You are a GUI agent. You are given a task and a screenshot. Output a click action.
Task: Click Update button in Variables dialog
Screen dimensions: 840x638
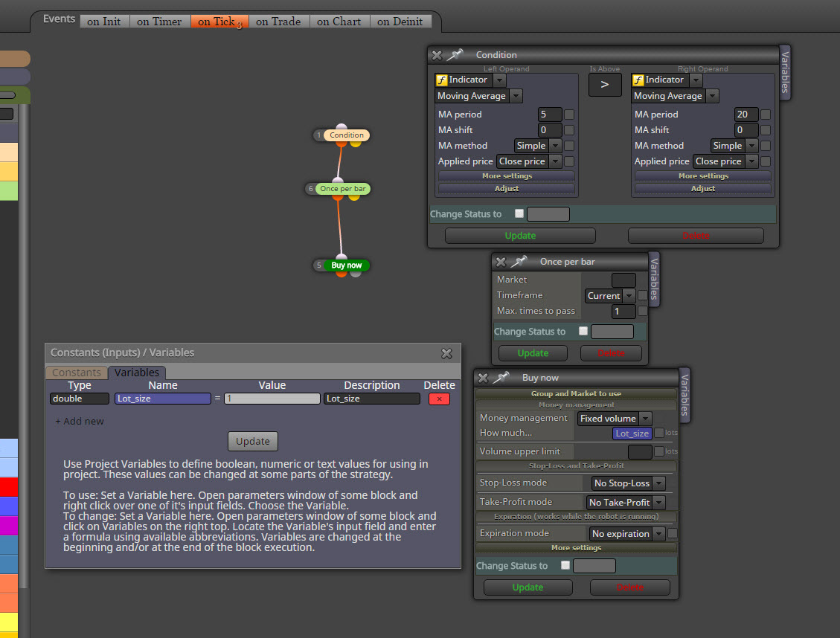pyautogui.click(x=253, y=441)
